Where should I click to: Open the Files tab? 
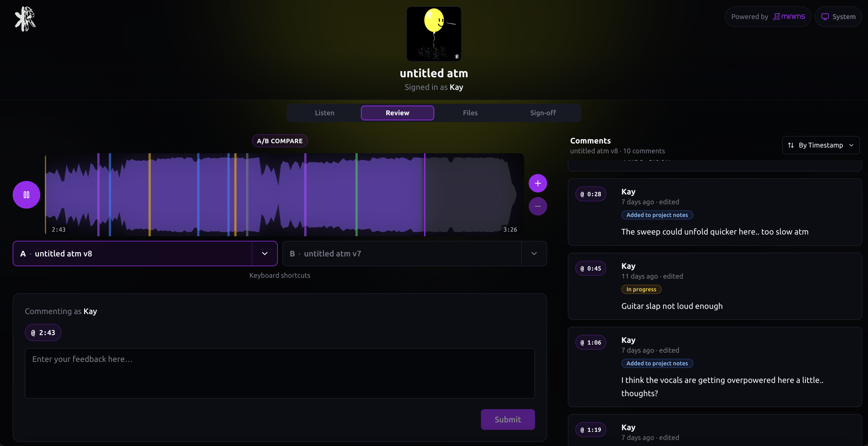470,113
